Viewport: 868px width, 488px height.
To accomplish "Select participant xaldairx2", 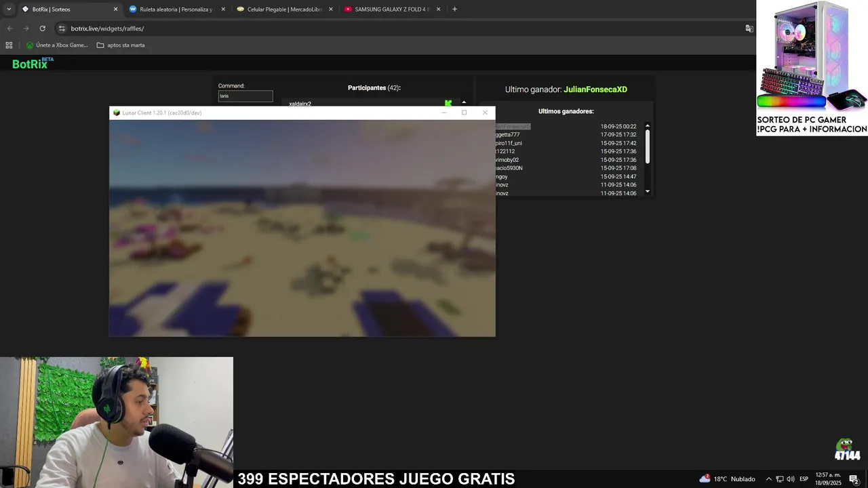I will (x=300, y=104).
